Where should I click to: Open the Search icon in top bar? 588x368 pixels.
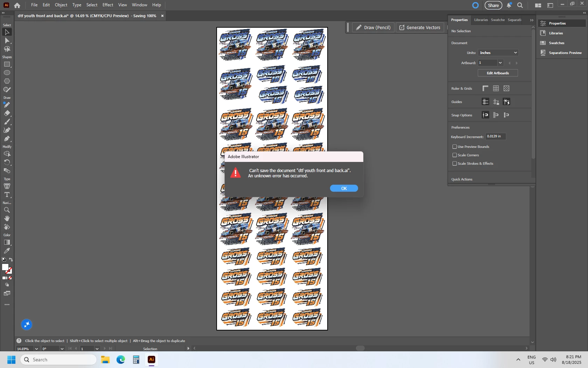(x=520, y=5)
